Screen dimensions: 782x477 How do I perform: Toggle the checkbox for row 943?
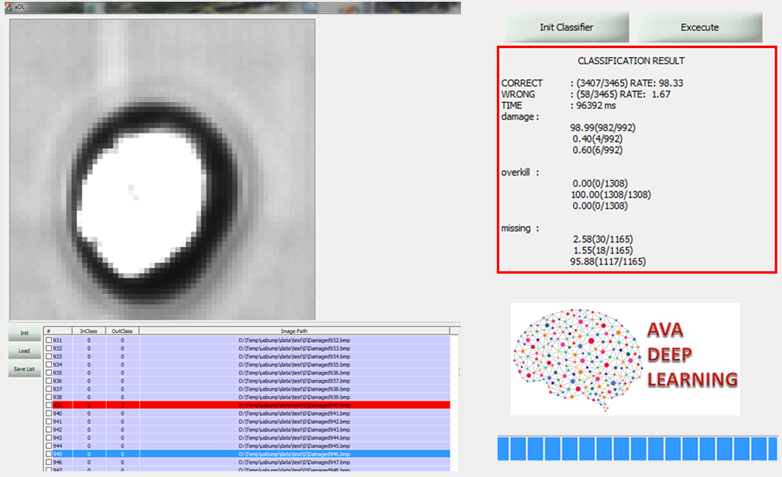click(49, 438)
